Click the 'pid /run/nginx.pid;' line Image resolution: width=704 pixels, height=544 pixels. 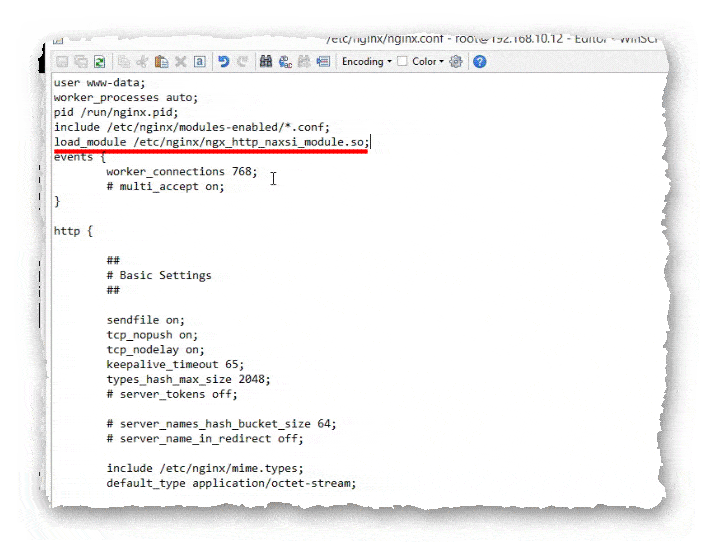click(x=116, y=112)
